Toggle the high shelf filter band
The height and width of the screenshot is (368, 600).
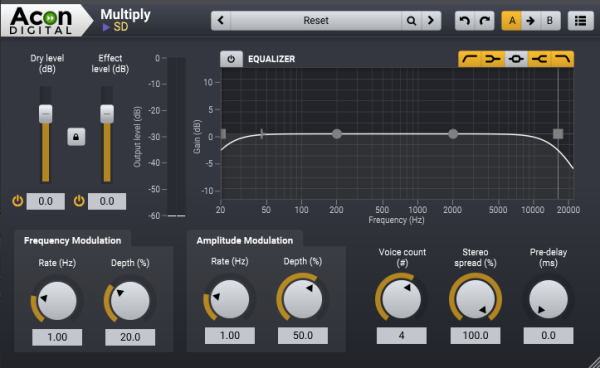pos(539,59)
